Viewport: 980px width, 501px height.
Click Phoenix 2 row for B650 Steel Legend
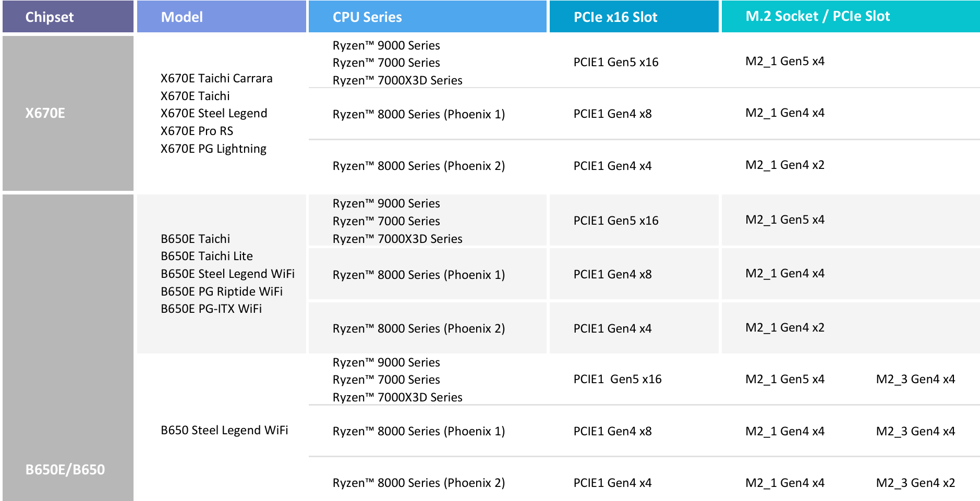point(419,483)
